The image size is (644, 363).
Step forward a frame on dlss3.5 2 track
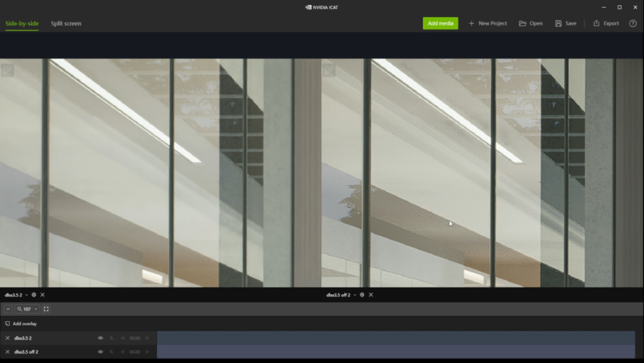tap(147, 338)
